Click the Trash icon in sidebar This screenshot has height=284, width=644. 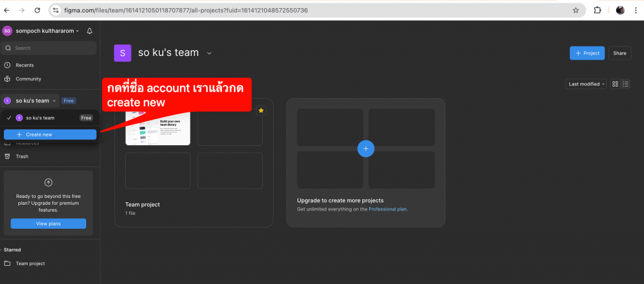point(8,156)
